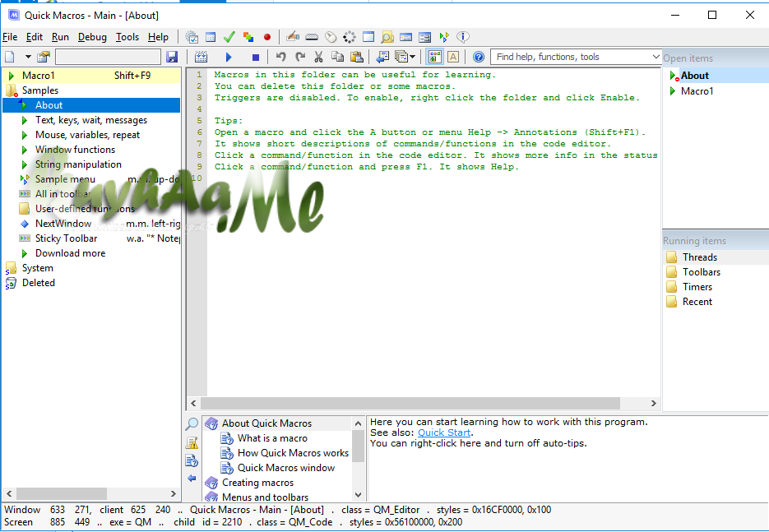Open the Options gear icon in toolbar
The image size is (769, 532).
tap(192, 37)
